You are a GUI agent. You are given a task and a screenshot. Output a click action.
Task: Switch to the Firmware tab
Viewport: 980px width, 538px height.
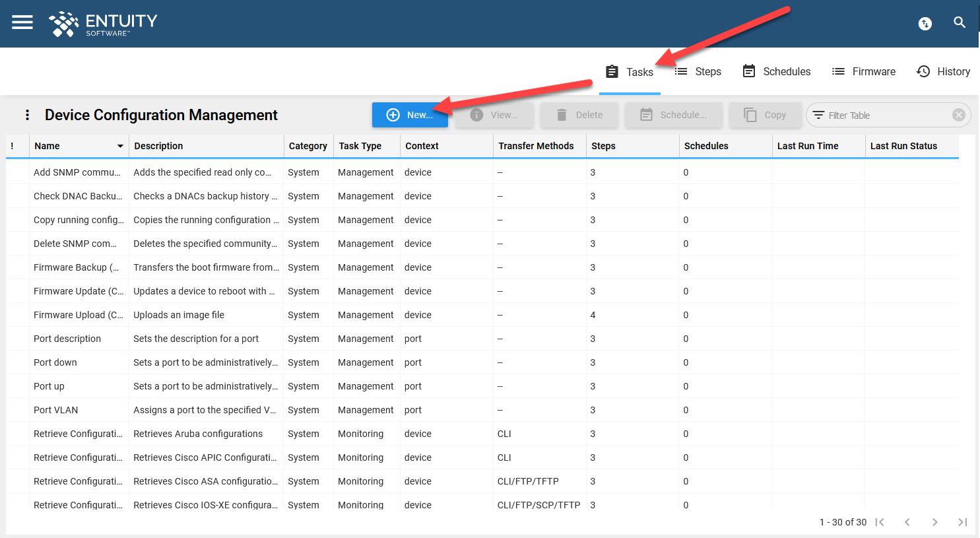864,71
